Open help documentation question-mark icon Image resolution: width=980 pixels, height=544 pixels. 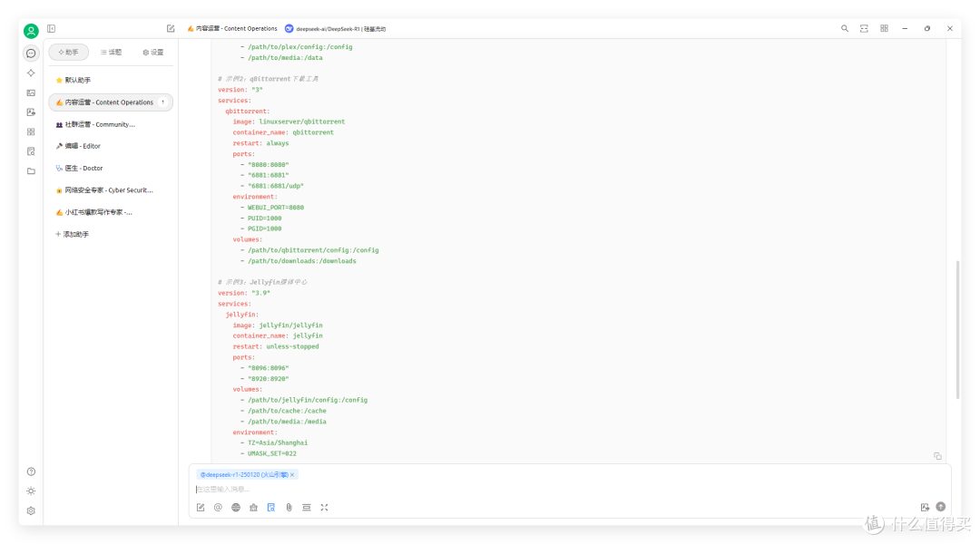31,471
